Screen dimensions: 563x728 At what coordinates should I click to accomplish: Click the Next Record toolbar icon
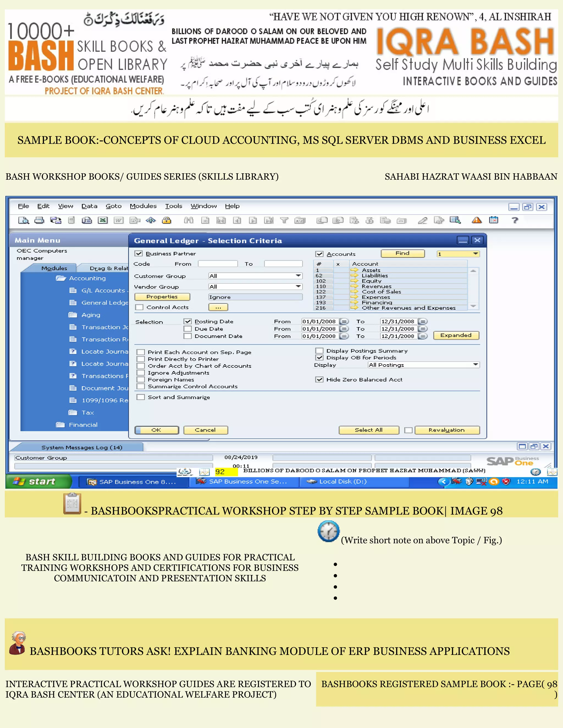click(x=253, y=220)
